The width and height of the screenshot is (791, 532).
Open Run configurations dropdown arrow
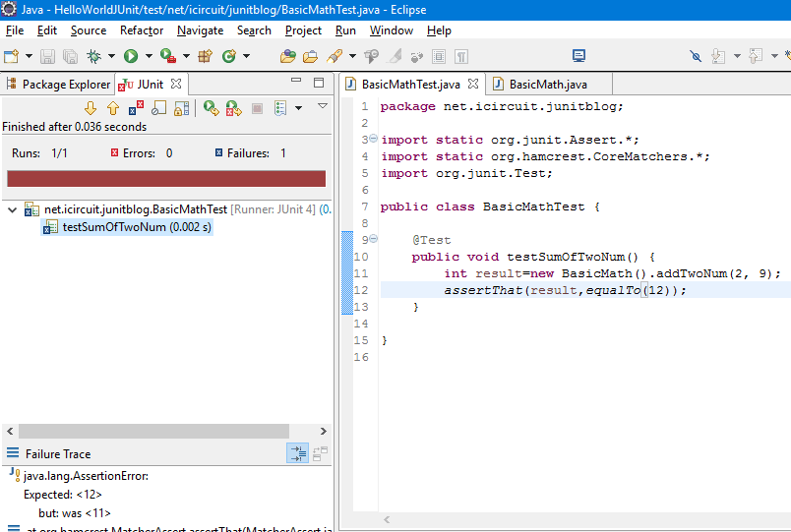point(149,56)
